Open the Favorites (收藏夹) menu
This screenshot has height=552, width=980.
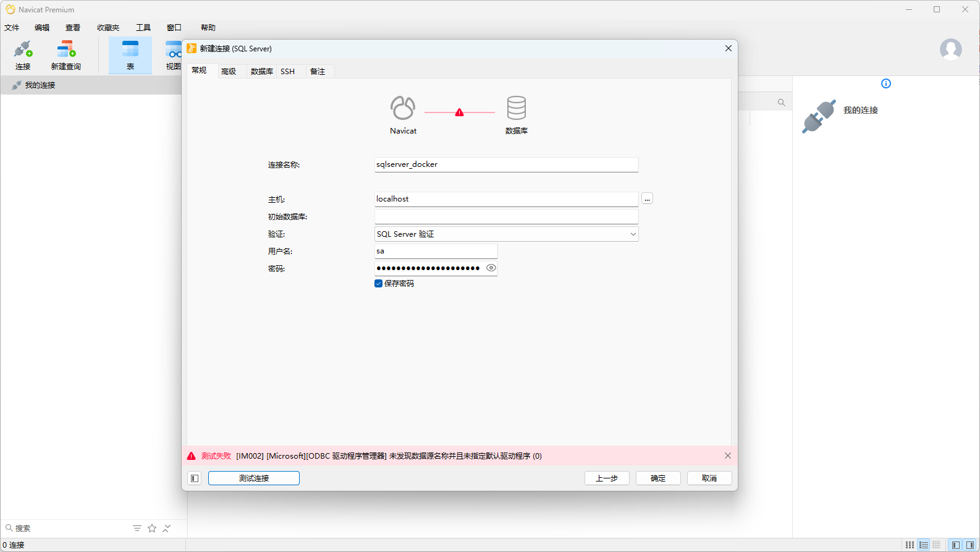(108, 28)
